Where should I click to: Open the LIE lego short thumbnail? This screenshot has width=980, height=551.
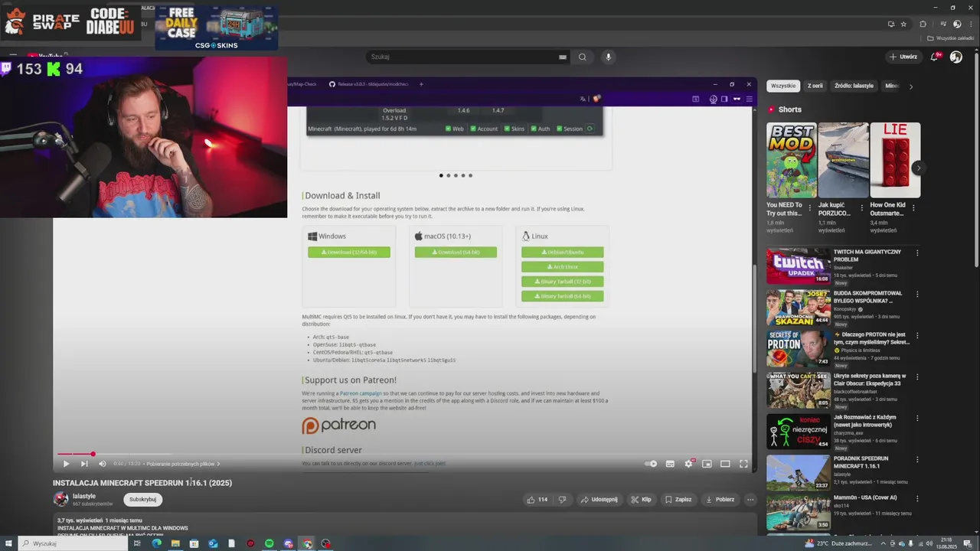pos(895,160)
